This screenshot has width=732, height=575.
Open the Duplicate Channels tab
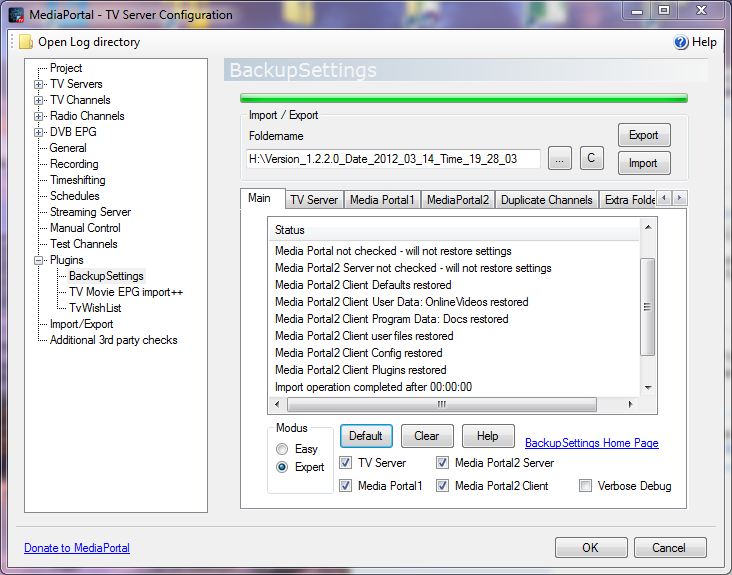[x=547, y=200]
